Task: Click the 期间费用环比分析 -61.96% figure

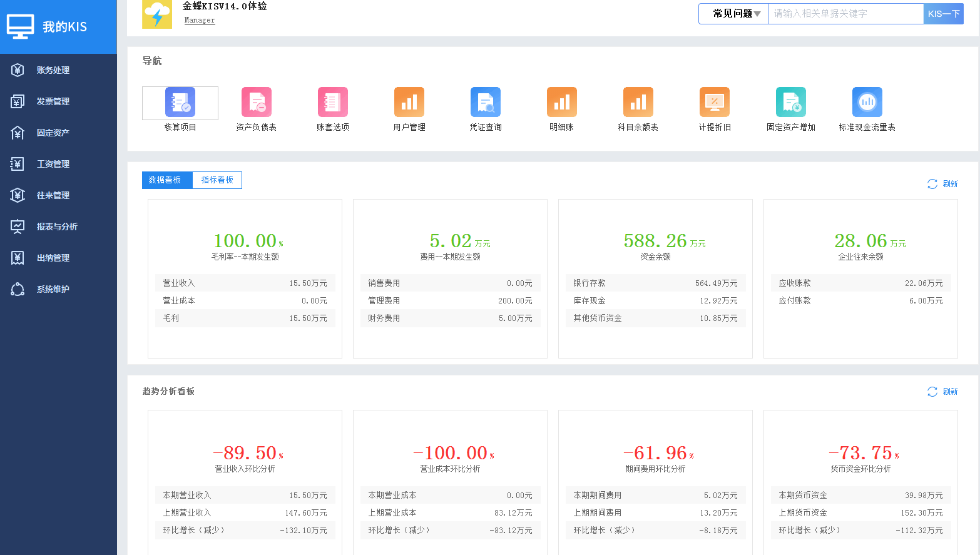Action: (659, 453)
